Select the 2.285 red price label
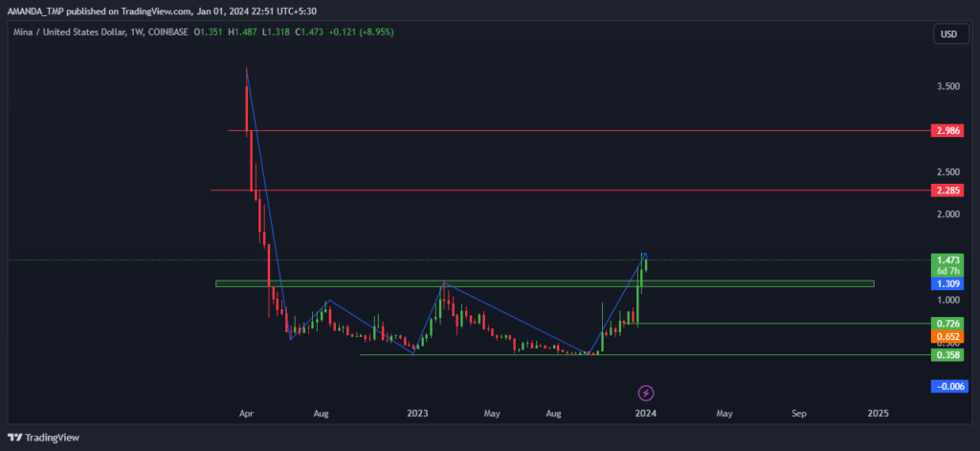980x451 pixels. pyautogui.click(x=947, y=190)
